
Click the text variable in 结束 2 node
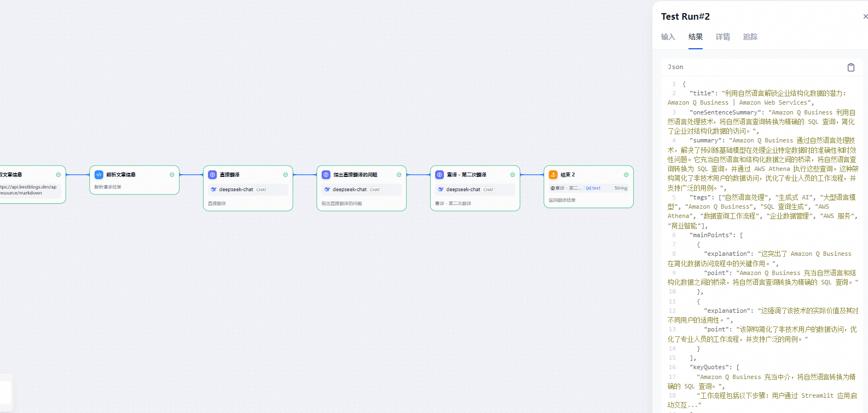593,188
